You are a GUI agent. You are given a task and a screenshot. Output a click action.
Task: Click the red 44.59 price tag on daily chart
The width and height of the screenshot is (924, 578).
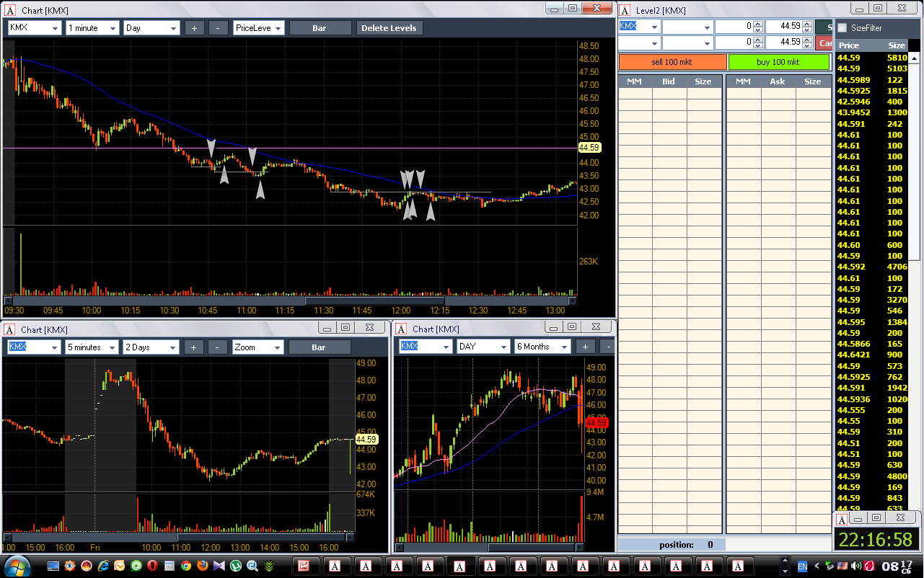tap(597, 422)
